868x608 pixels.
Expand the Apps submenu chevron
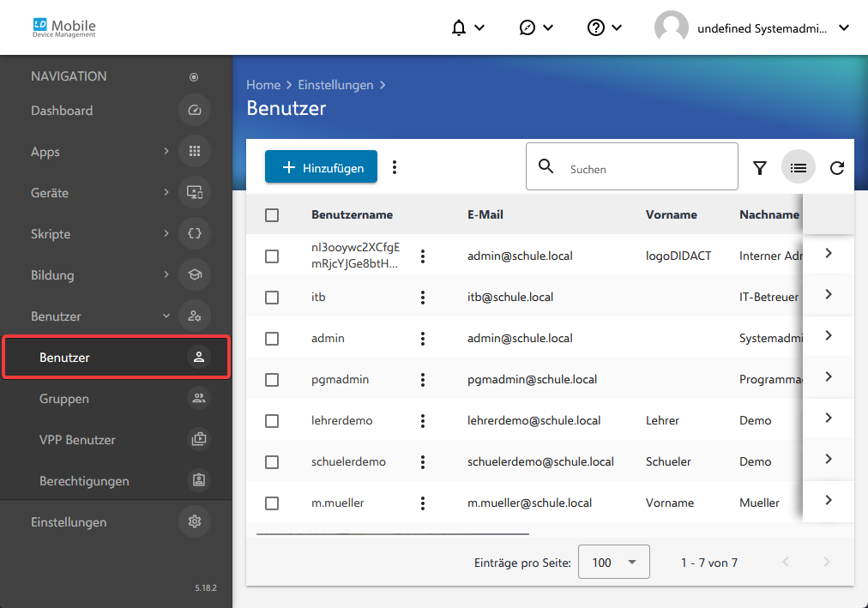coord(166,151)
